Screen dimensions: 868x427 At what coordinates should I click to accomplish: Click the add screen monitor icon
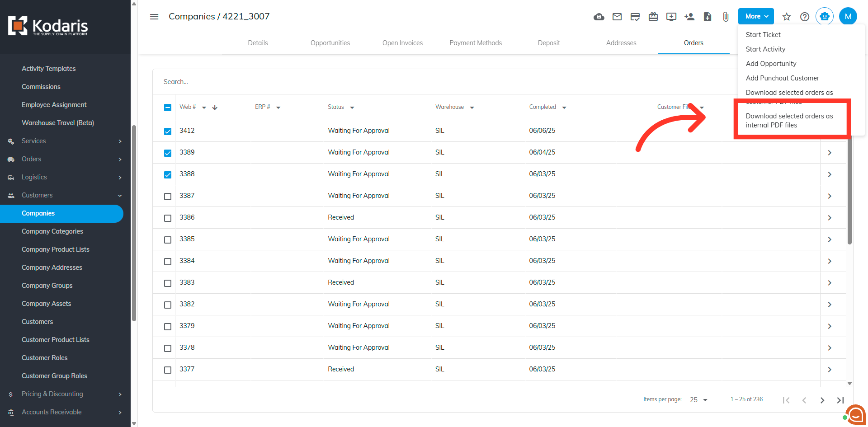671,17
